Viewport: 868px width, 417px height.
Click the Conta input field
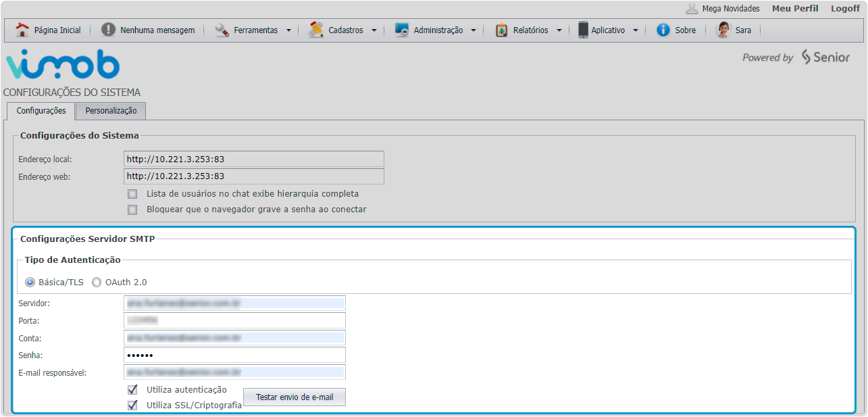(234, 337)
